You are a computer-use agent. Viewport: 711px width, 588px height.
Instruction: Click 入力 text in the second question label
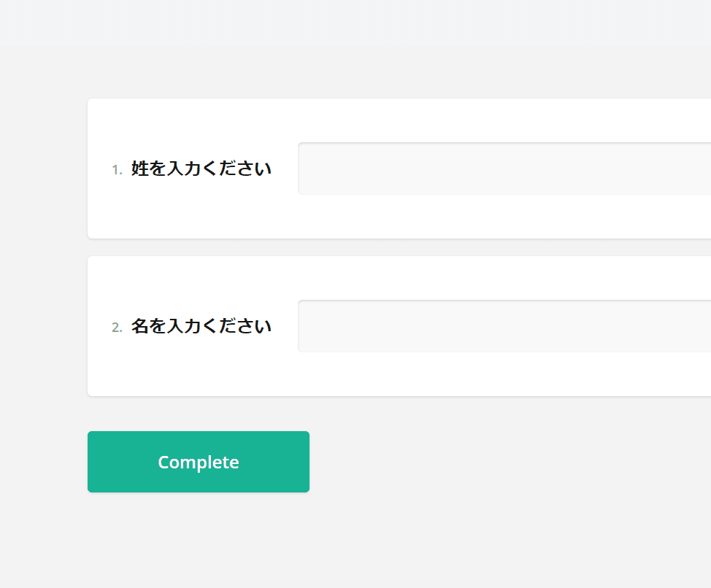pyautogui.click(x=184, y=326)
